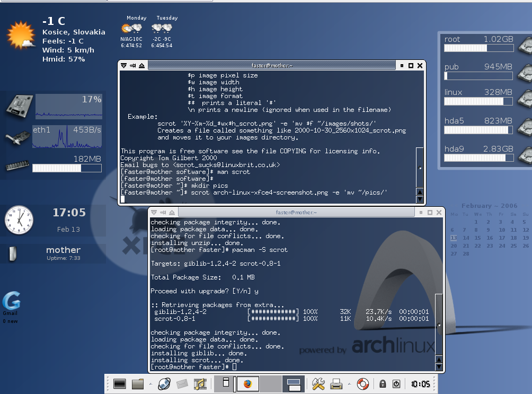Viewport: 532px width, 394px height.
Task: Open the file manager folder launcher
Action: point(138,383)
